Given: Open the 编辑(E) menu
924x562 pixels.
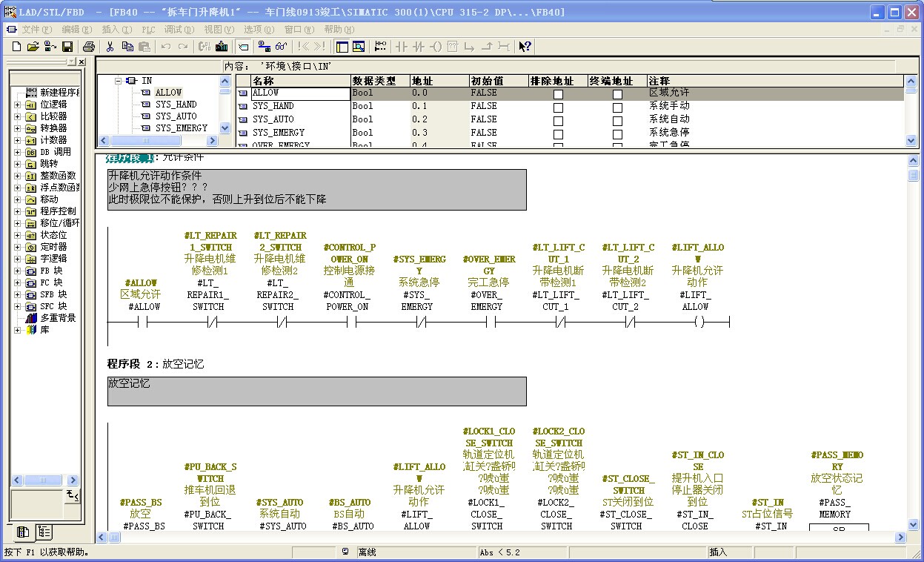Looking at the screenshot, I should coord(77,29).
